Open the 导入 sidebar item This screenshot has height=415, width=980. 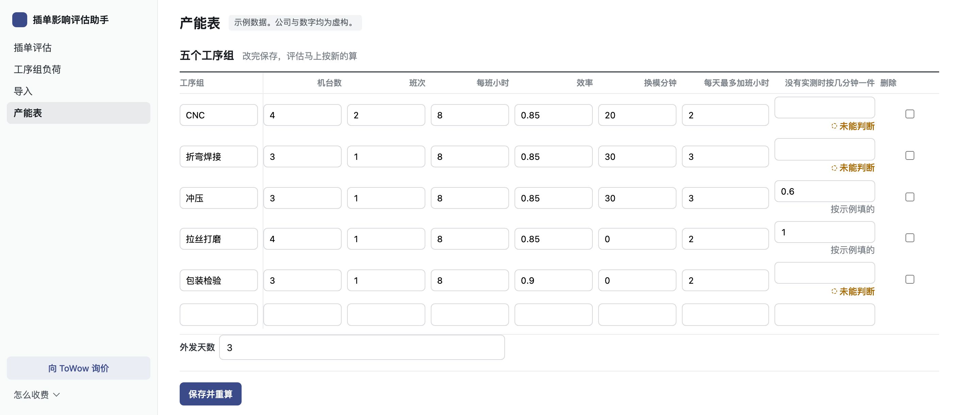coord(78,91)
